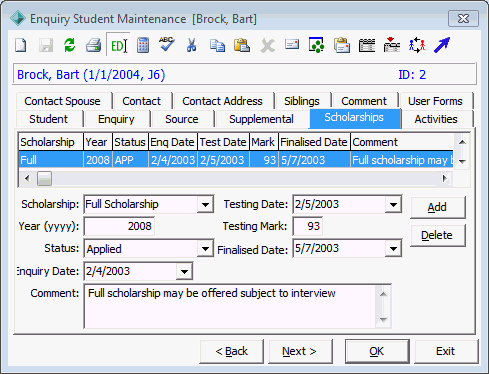Expand the Scholarship dropdown arrow

pyautogui.click(x=205, y=204)
